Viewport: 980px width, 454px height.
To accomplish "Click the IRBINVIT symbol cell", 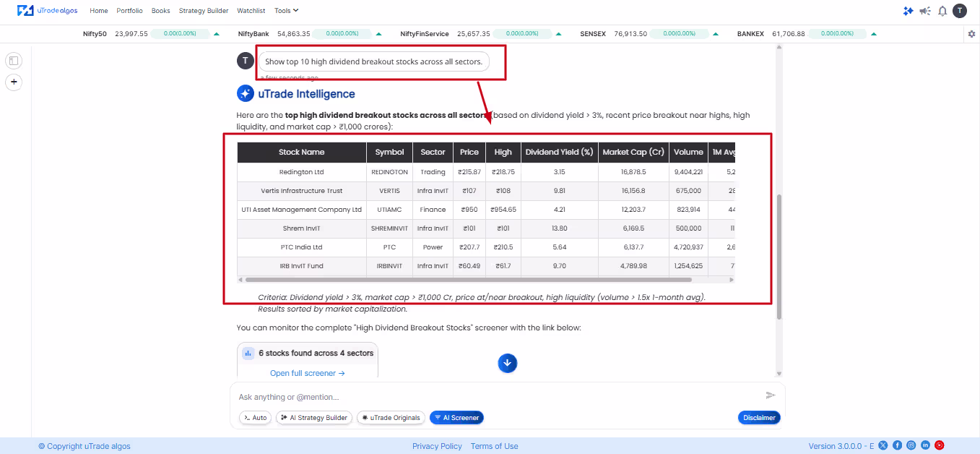I will pyautogui.click(x=389, y=266).
